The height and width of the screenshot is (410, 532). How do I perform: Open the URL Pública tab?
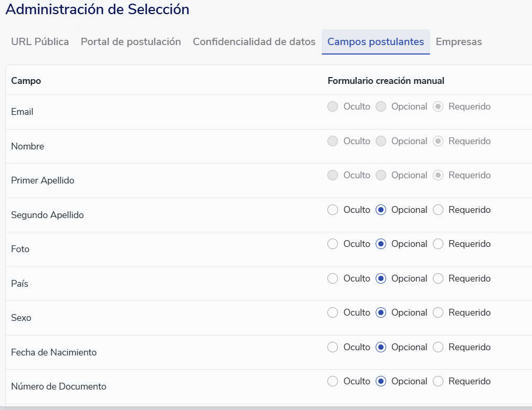pos(40,42)
